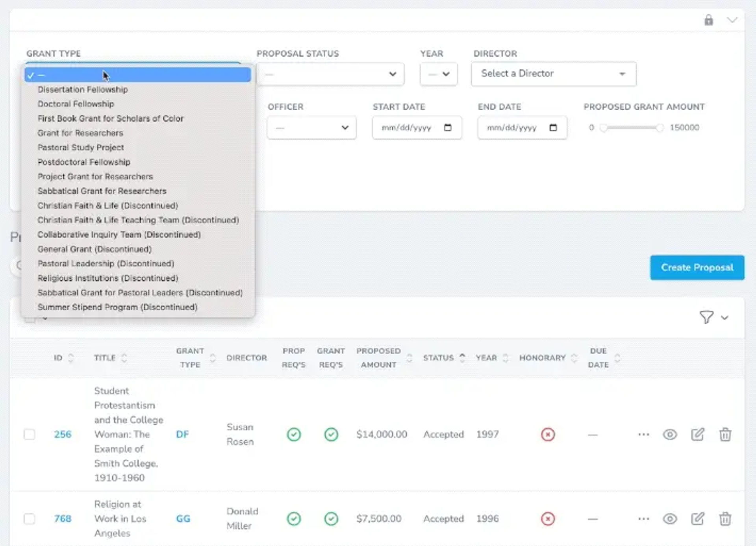Open proposal ID 256 link

[x=63, y=435]
